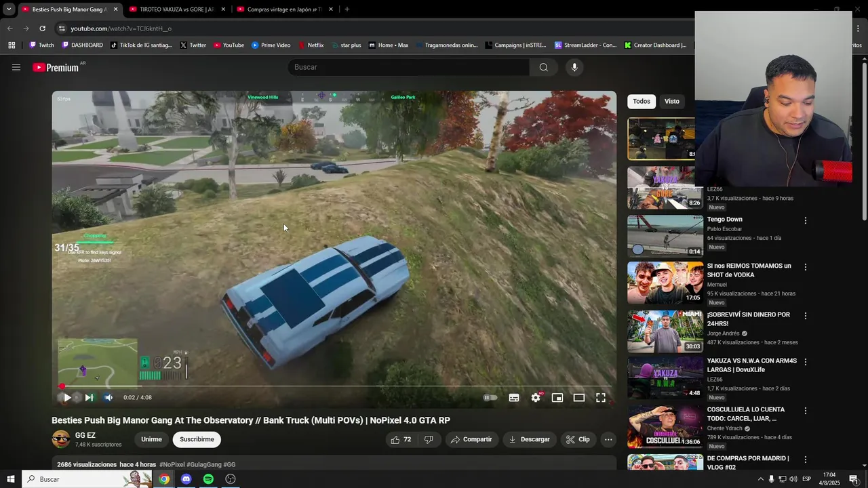Show hidden system tray icons
Screen dimensions: 868x488
pos(760,479)
